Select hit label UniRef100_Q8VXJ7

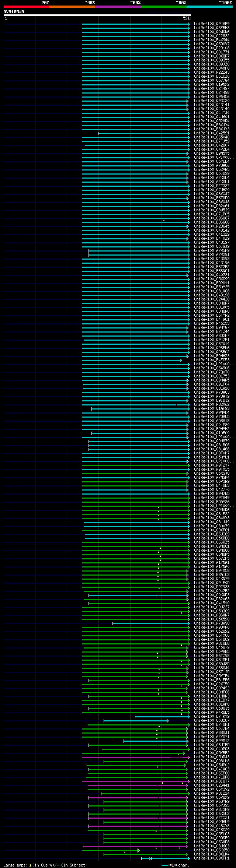point(212,194)
